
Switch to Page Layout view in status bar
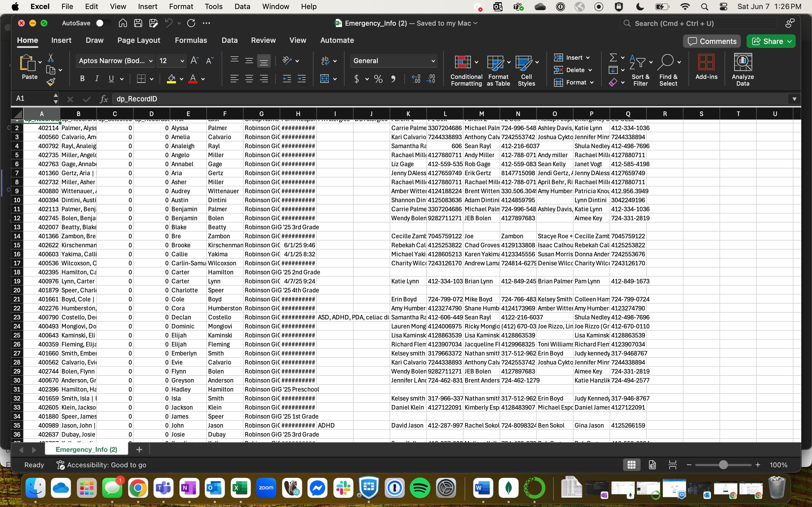coord(652,465)
